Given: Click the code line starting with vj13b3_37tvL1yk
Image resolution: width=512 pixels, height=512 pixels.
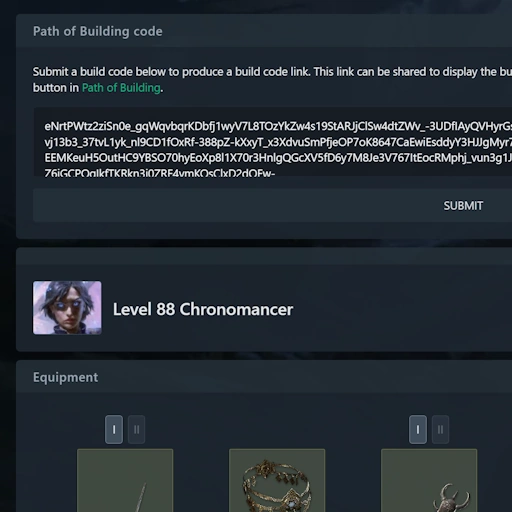Looking at the screenshot, I should pyautogui.click(x=278, y=142).
